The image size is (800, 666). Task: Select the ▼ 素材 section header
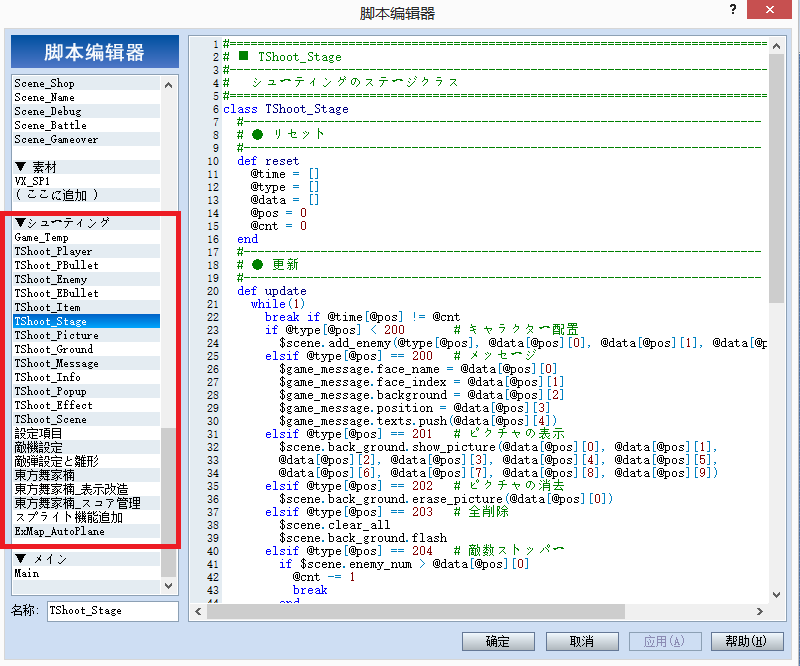86,167
